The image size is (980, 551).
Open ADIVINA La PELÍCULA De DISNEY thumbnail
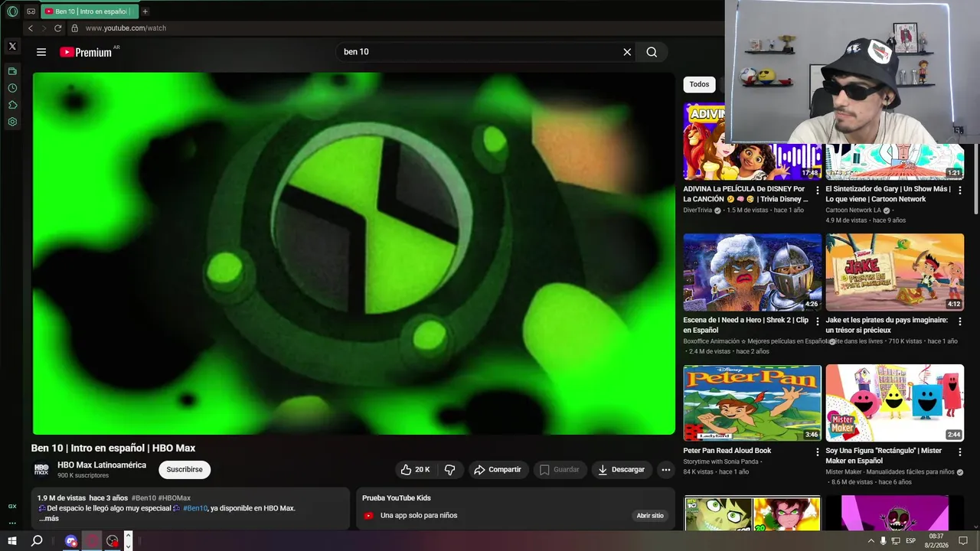(x=753, y=142)
